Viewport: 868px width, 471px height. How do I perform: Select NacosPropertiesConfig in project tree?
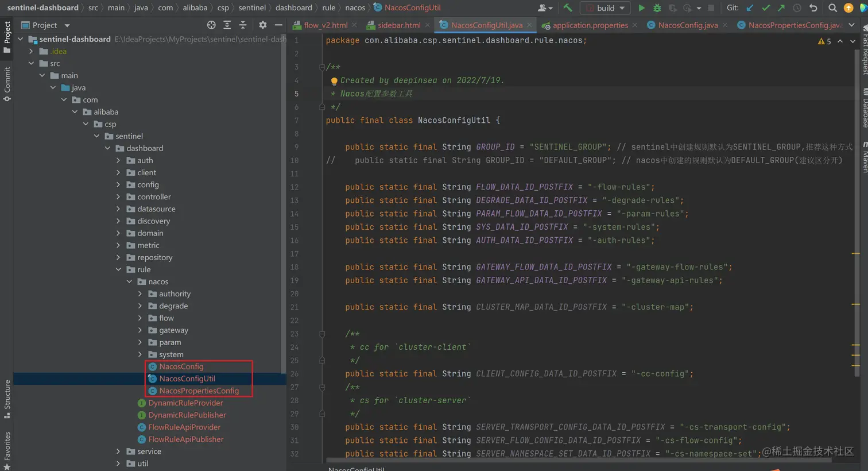(199, 391)
